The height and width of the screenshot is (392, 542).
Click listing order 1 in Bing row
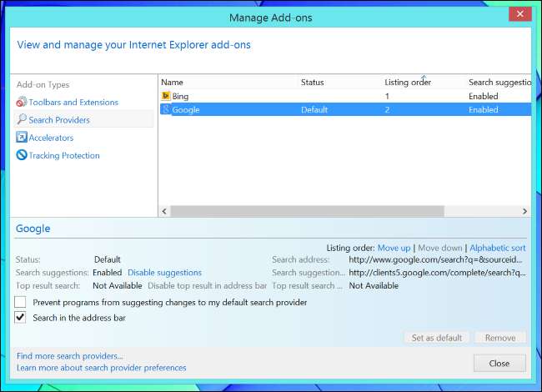point(387,96)
